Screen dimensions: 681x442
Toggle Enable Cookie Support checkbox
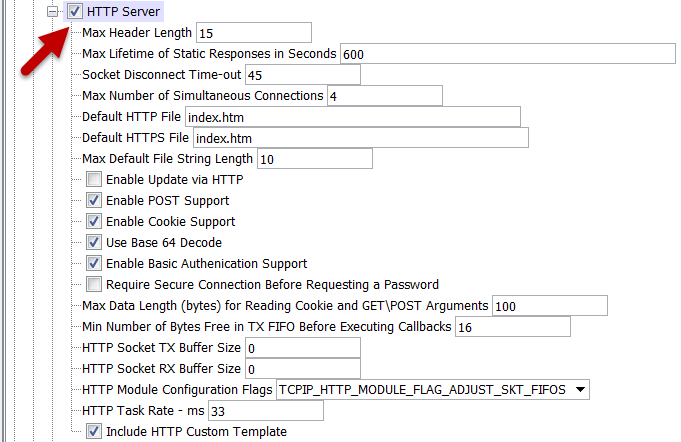94,222
